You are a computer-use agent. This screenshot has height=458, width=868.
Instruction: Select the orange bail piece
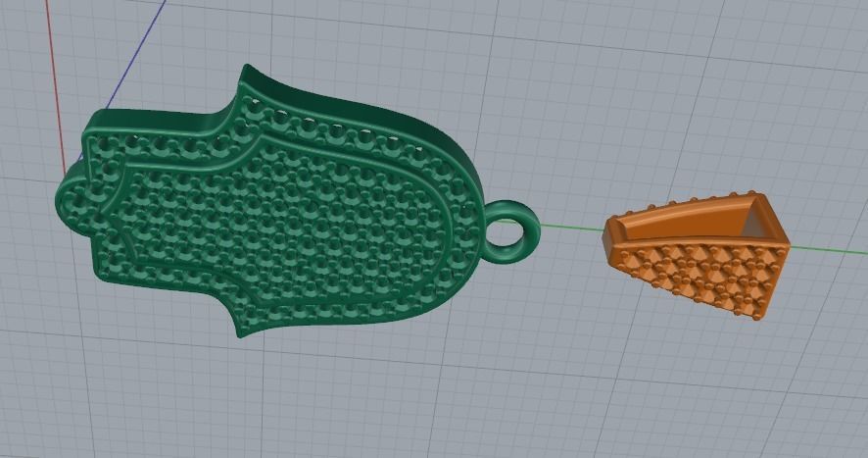coord(696,256)
